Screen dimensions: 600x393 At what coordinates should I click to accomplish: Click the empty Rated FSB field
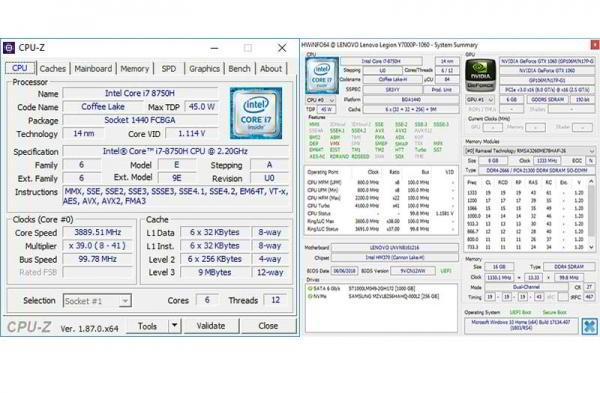pos(98,272)
